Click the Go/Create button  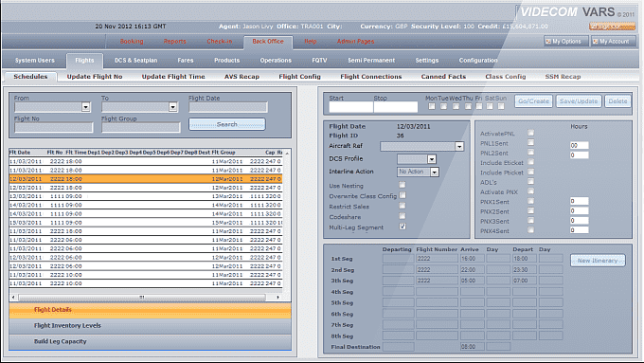tap(533, 101)
